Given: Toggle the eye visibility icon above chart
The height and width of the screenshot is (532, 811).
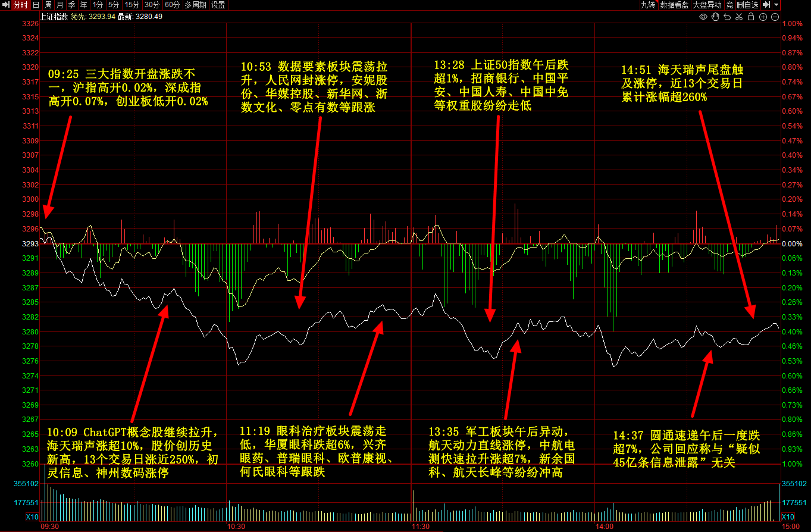Looking at the screenshot, I should (703, 17).
